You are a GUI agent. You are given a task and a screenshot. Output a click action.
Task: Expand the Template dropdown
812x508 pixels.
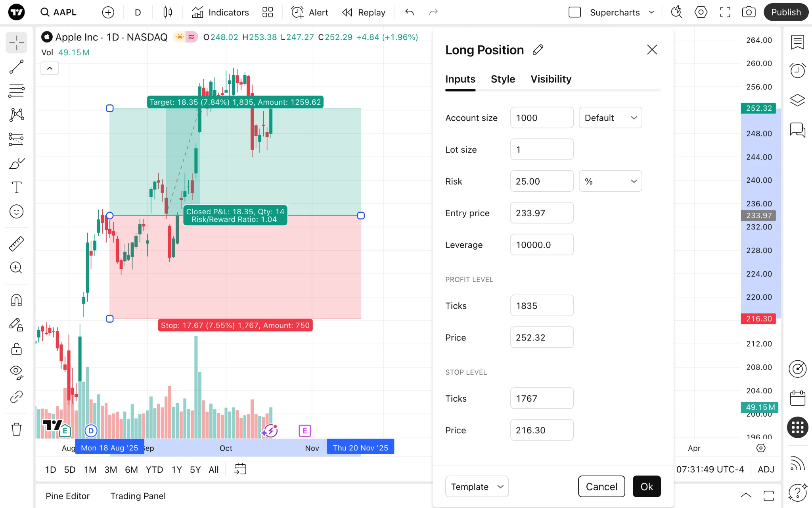477,487
